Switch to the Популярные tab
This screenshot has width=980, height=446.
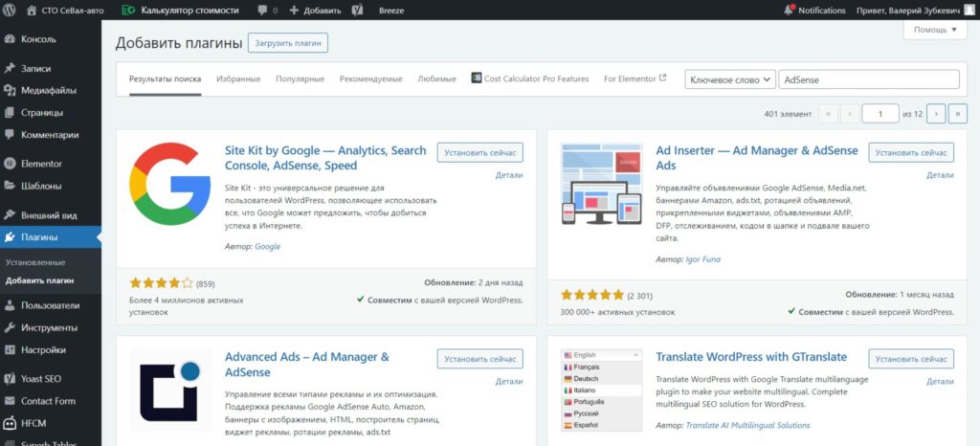coord(300,79)
